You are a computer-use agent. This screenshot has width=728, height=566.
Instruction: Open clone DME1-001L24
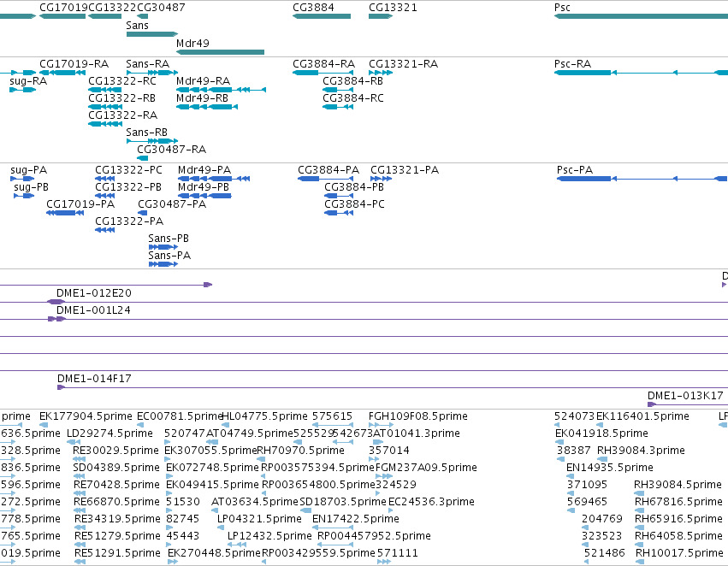[93, 310]
